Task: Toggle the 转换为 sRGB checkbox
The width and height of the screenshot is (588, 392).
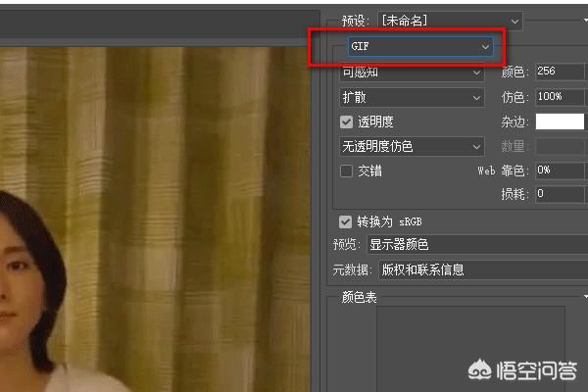Action: 345,221
